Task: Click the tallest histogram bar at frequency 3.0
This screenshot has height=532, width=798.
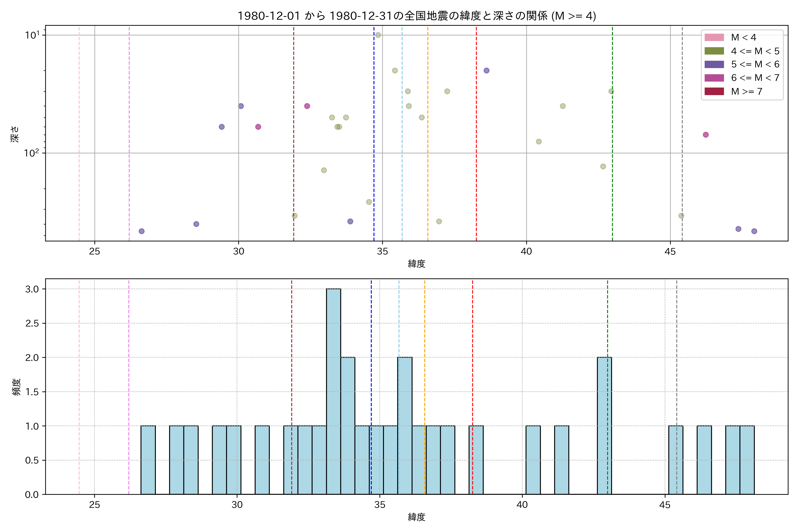Action: [334, 391]
